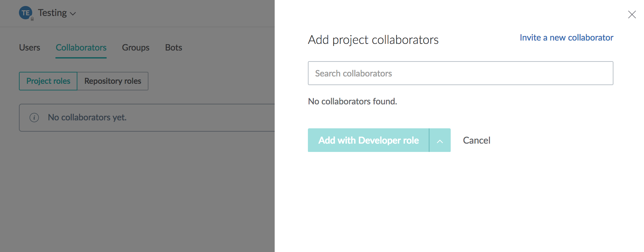Open the Bots tab
This screenshot has height=252, width=644.
tap(173, 48)
